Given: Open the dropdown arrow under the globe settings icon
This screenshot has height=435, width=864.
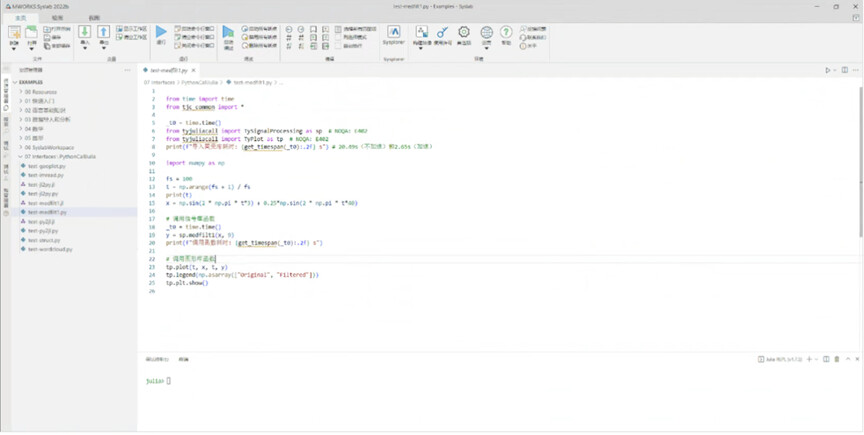Looking at the screenshot, I should tap(486, 49).
